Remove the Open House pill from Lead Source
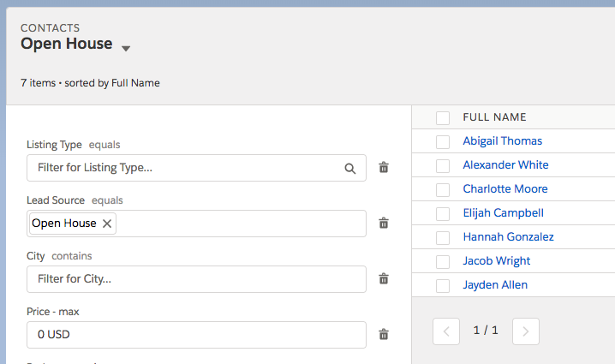Screen dimensions: 615x364 point(107,224)
